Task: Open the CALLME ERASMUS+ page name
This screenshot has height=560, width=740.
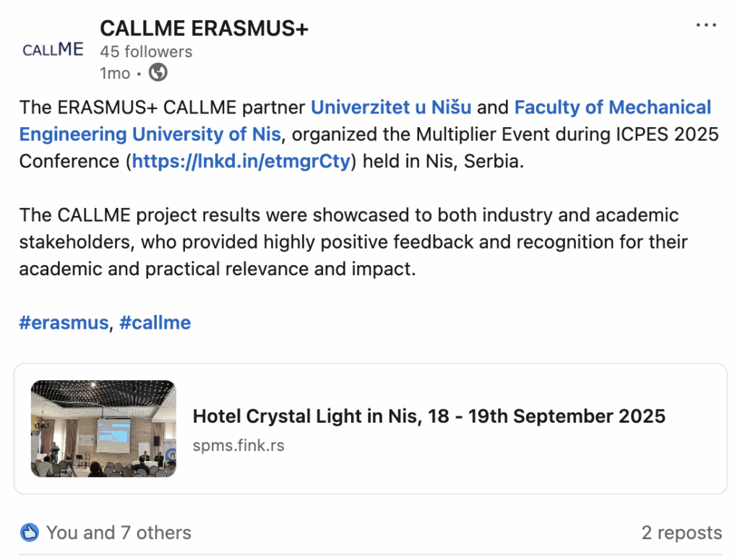Action: [x=205, y=28]
